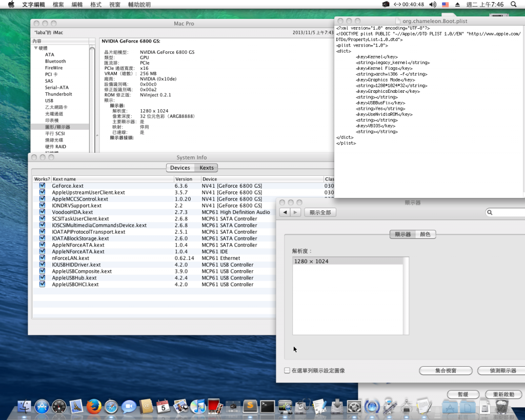The height and width of the screenshot is (420, 525).
Task: Open Automator robot icon in the dock
Action: point(389,406)
